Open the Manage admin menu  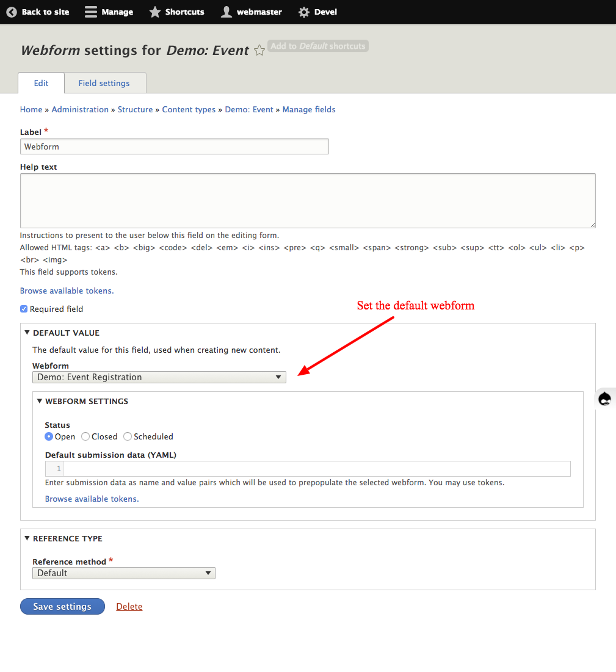109,12
